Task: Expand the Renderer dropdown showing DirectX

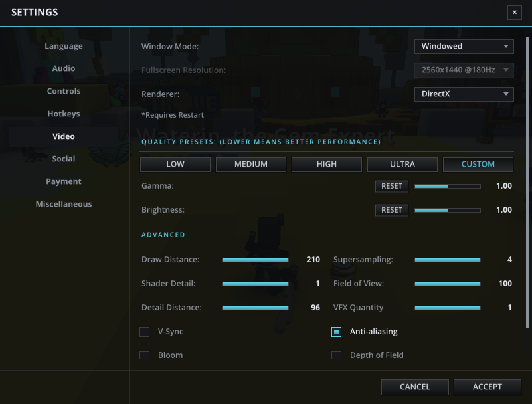Action: [x=464, y=94]
